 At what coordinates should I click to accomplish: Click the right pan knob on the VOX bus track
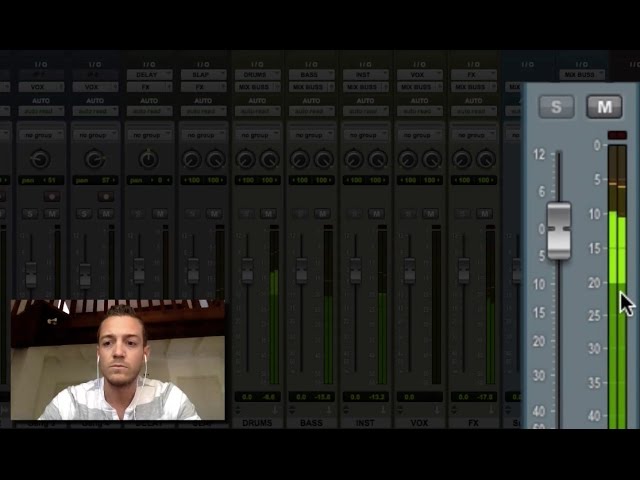pyautogui.click(x=432, y=159)
